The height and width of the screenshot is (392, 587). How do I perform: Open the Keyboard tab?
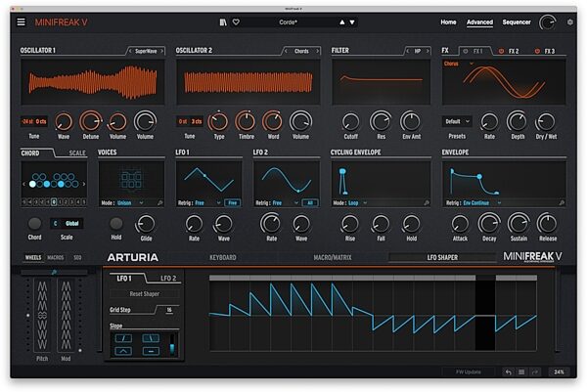pyautogui.click(x=223, y=257)
